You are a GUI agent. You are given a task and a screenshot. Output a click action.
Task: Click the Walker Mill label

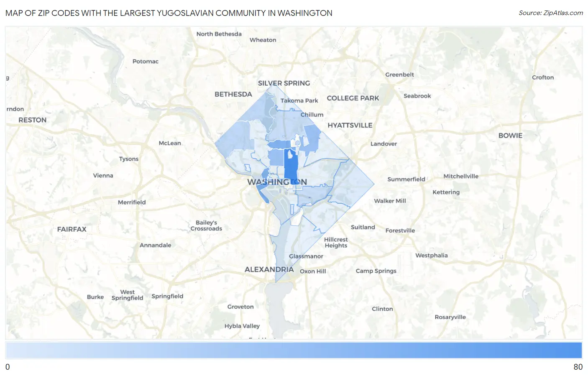pos(390,201)
